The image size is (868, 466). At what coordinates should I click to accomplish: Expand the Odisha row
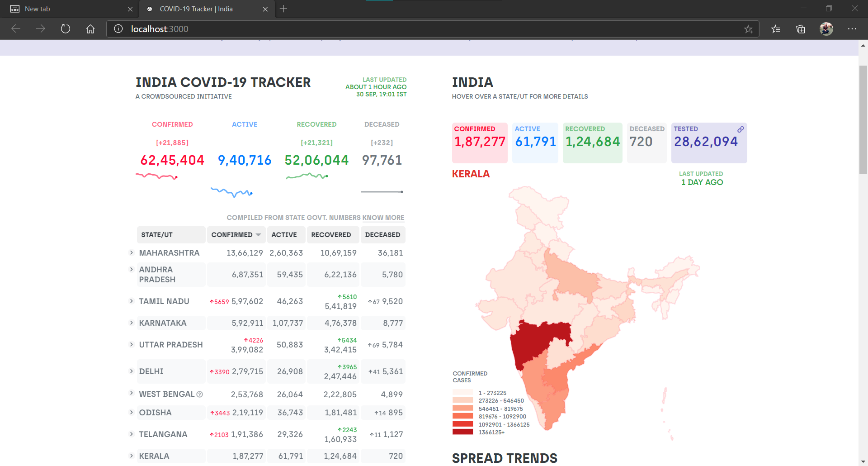(x=132, y=412)
